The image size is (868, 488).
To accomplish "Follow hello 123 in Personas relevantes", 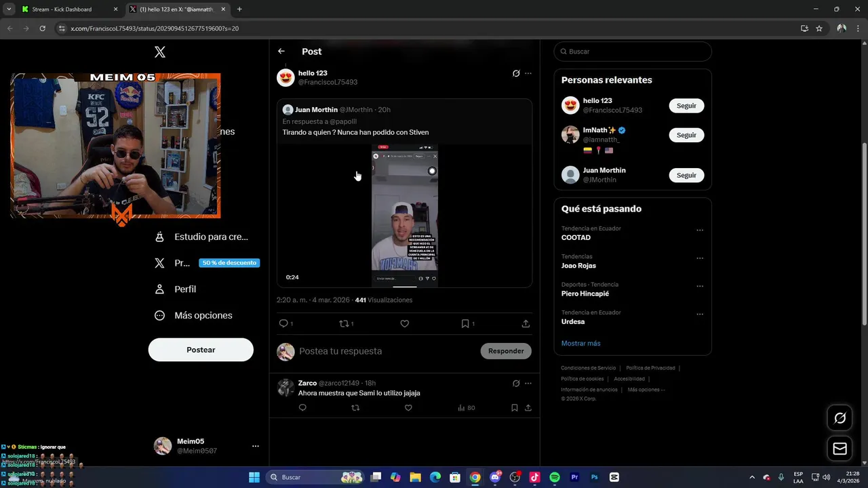I will (686, 106).
